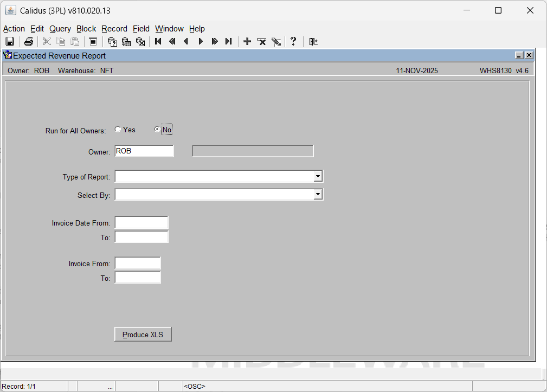This screenshot has width=547, height=392.
Task: Click the Enter Query database icon
Action: [x=112, y=42]
